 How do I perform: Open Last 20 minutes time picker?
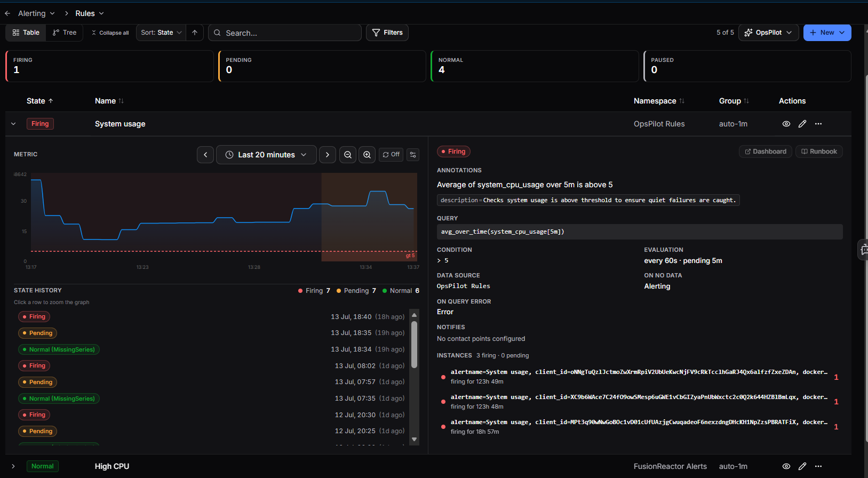coord(266,155)
